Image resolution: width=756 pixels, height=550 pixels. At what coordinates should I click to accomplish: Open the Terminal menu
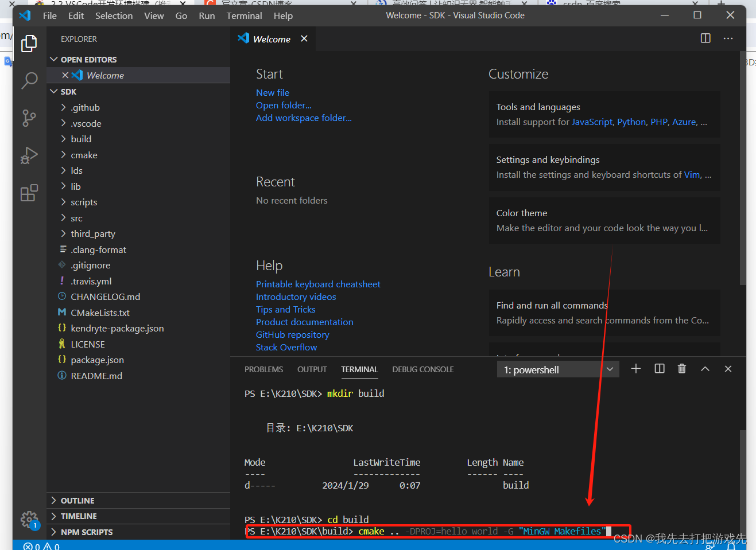(244, 15)
